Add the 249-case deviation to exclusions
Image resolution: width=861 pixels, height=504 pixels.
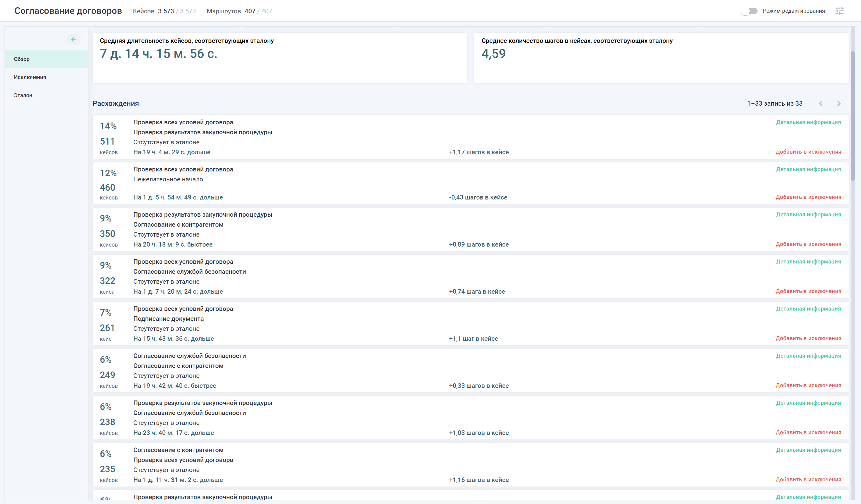click(809, 385)
